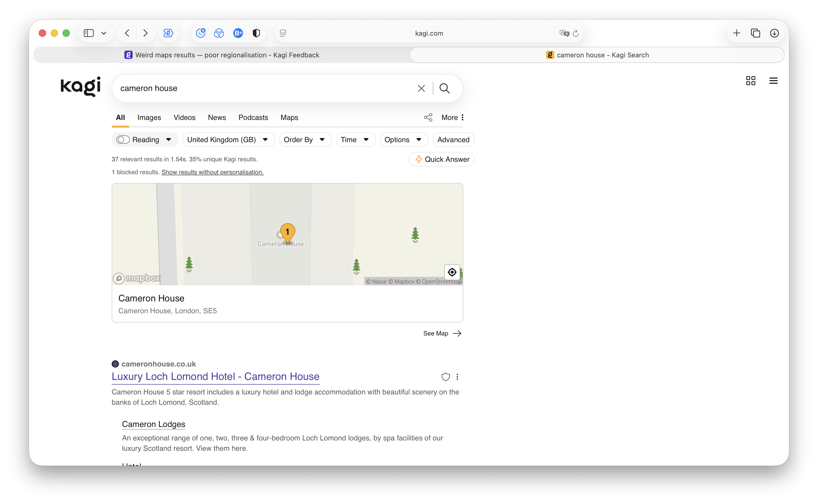Open Show results without personalisation link

point(212,172)
